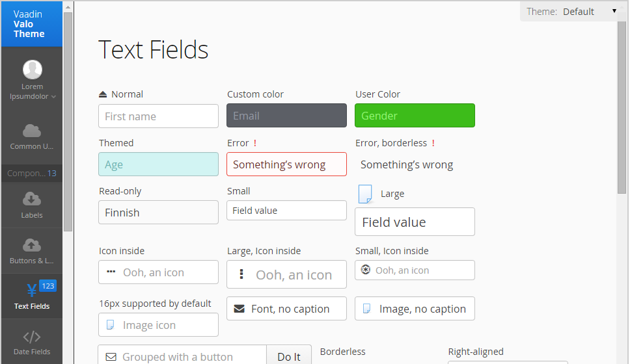Click the envelope icon in Grouped with a button field
Screen dimensions: 630x364
pyautogui.click(x=111, y=357)
